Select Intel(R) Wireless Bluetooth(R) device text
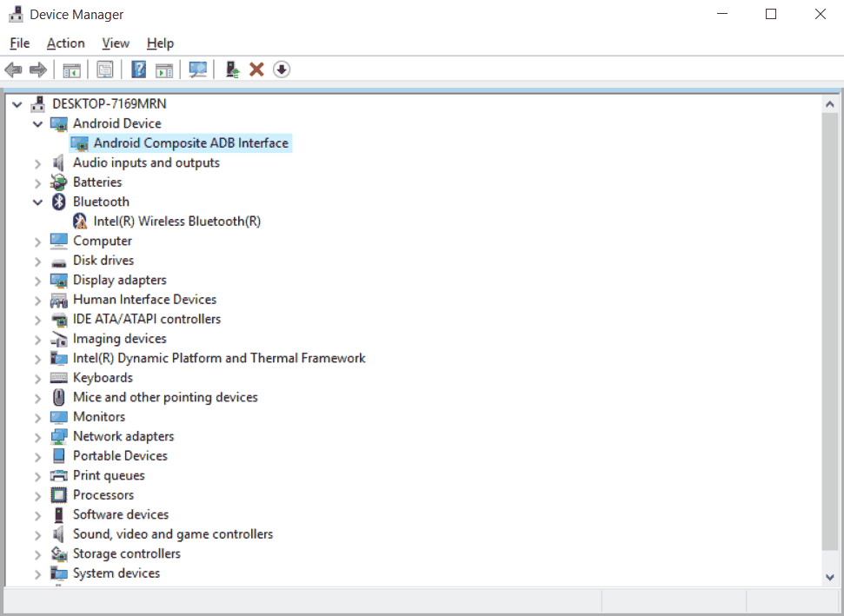 177,221
